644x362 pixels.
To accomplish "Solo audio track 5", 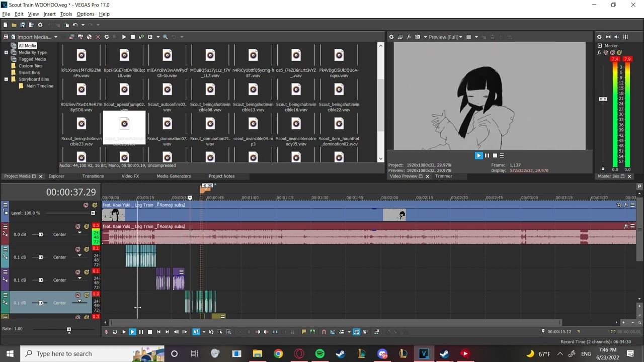I will pos(86,295).
